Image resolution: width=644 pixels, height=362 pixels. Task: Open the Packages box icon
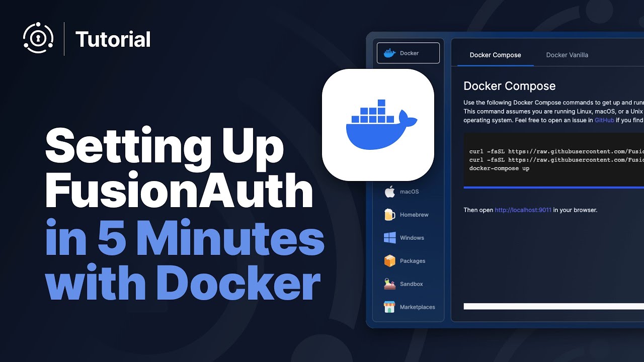point(389,261)
